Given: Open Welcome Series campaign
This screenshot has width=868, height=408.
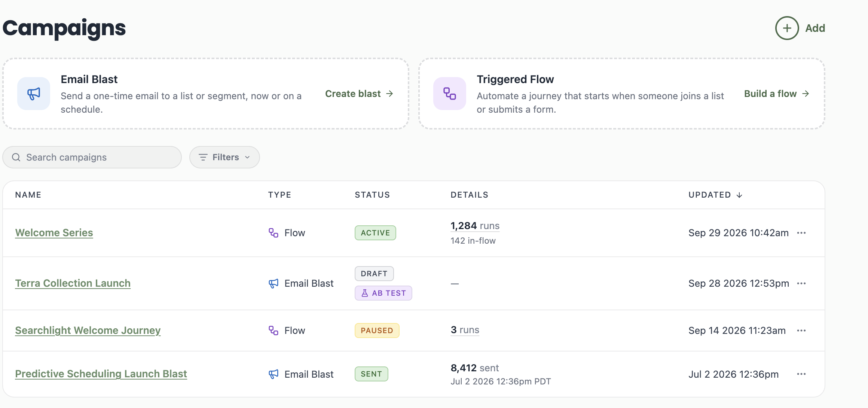Looking at the screenshot, I should [x=54, y=233].
